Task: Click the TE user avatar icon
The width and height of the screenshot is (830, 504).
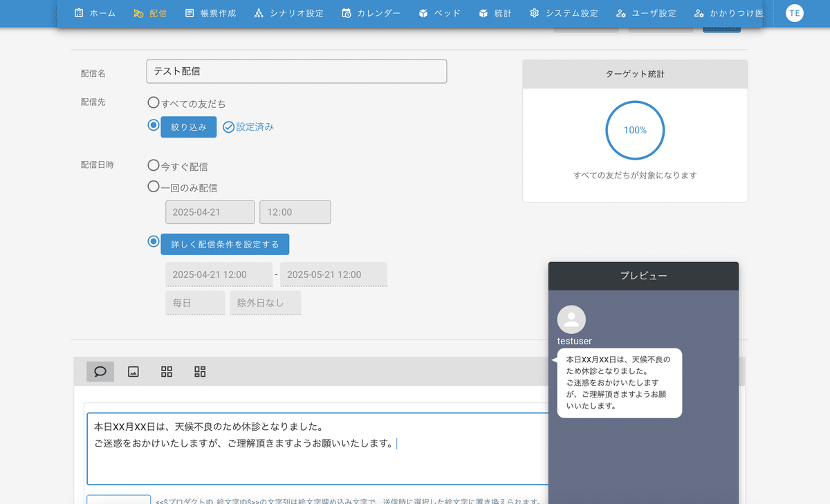Action: tap(795, 13)
